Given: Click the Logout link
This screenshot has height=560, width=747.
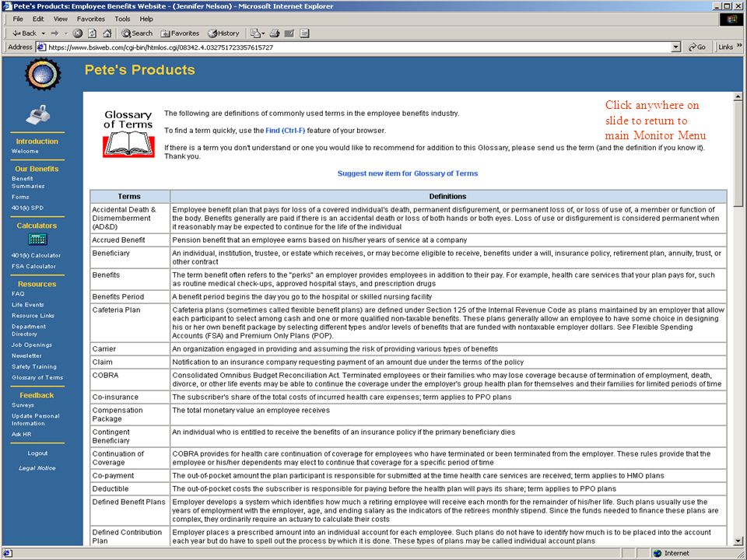Looking at the screenshot, I should [x=37, y=453].
